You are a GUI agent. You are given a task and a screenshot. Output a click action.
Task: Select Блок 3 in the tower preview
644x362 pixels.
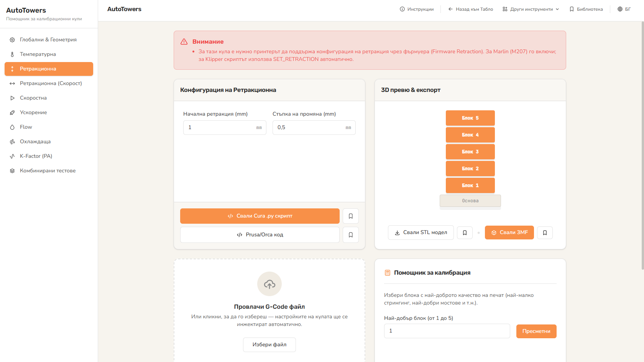(470, 152)
